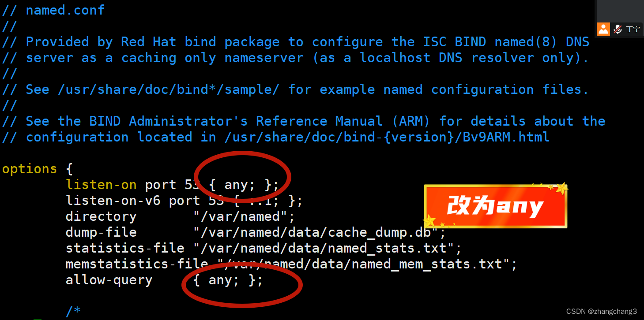The width and height of the screenshot is (644, 320).
Task: Click the cache_dump.db file path
Action: click(x=319, y=232)
